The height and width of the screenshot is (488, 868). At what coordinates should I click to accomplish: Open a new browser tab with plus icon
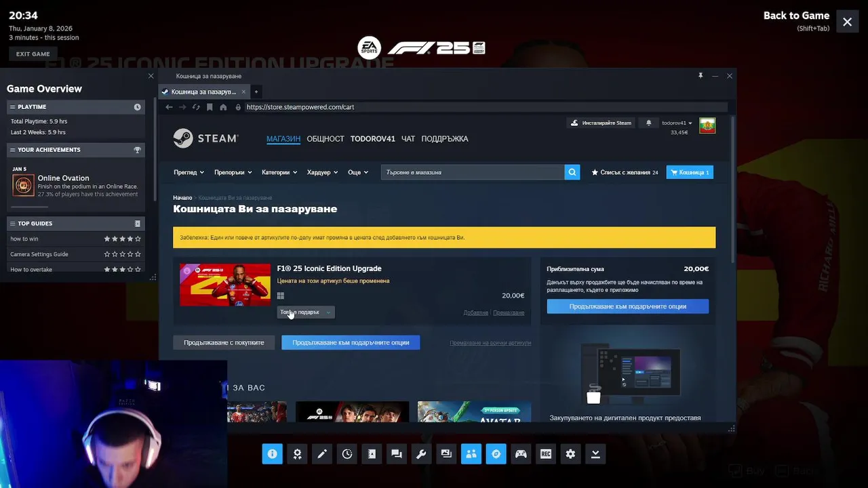[x=256, y=91]
